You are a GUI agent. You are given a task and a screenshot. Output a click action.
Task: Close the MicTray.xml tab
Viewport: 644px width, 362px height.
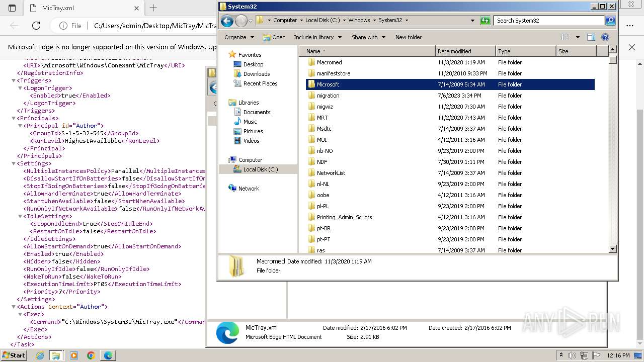(x=136, y=8)
